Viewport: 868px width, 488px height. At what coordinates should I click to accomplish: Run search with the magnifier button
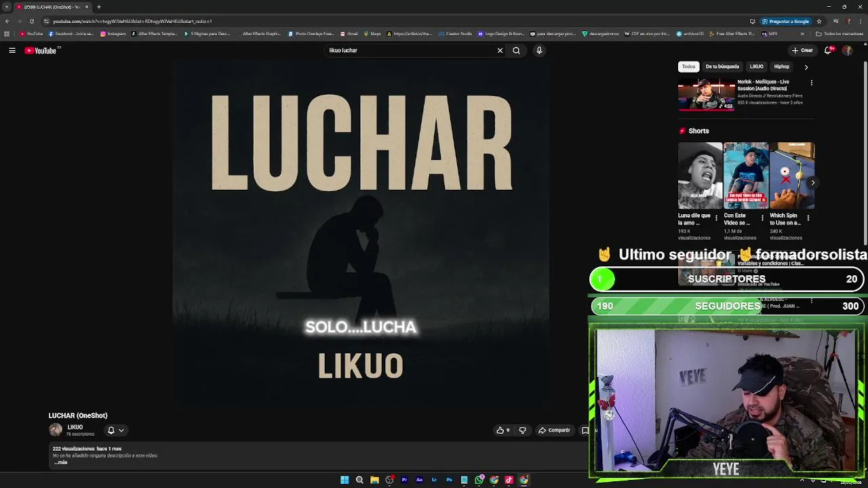point(516,50)
